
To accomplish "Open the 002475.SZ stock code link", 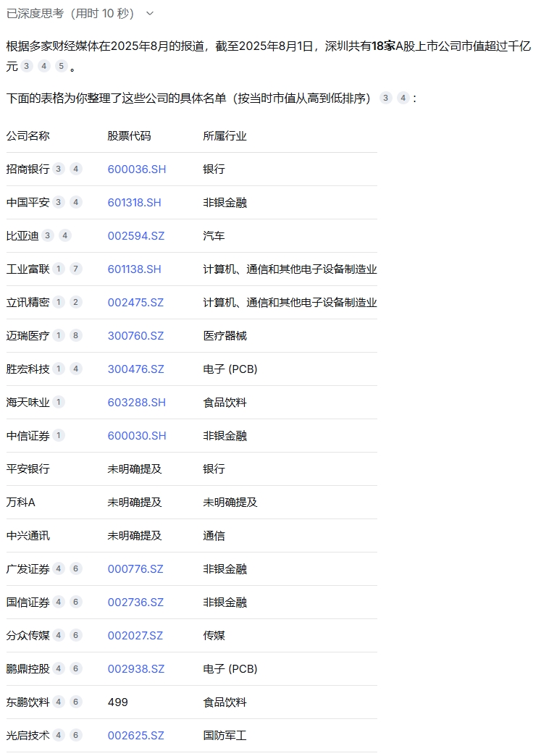I will coord(135,302).
